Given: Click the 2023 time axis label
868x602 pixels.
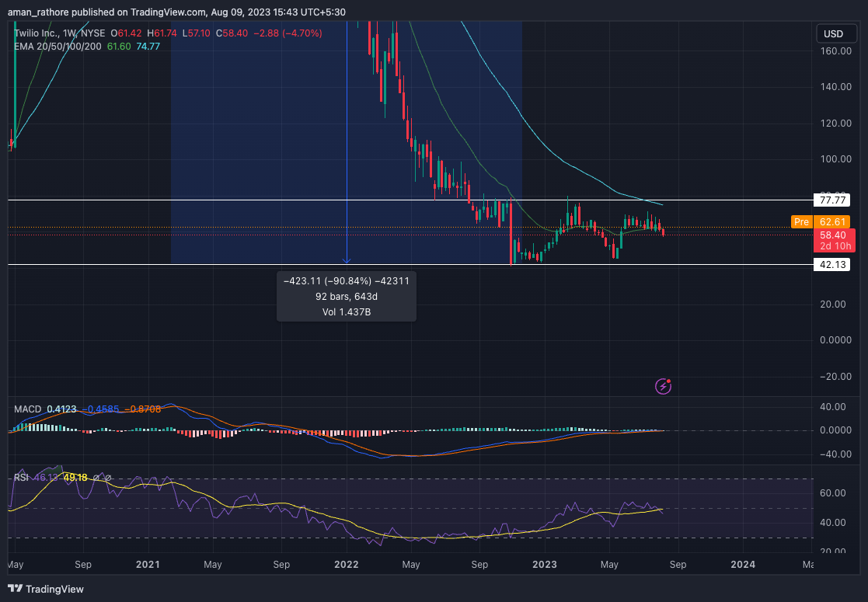Looking at the screenshot, I should 544,565.
